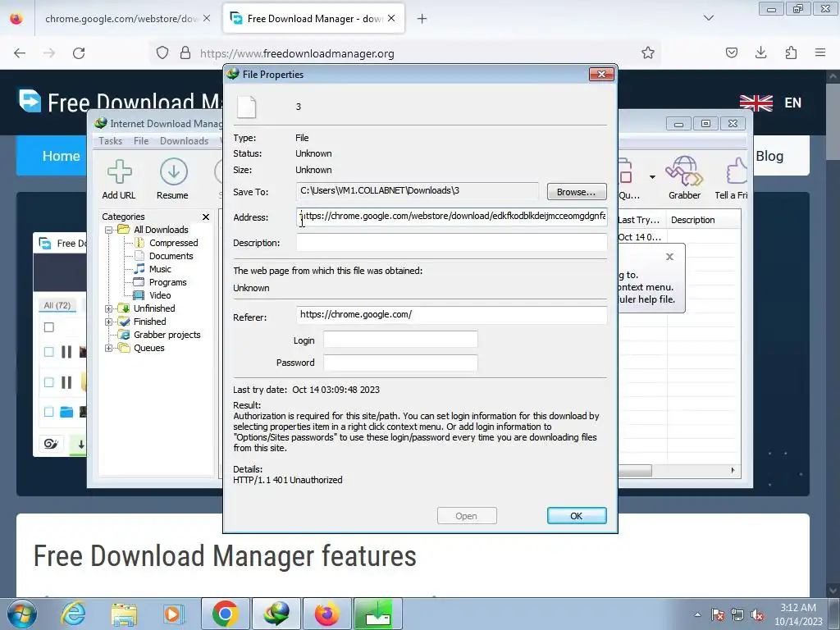Click the Save to Pocket icon

[x=731, y=53]
